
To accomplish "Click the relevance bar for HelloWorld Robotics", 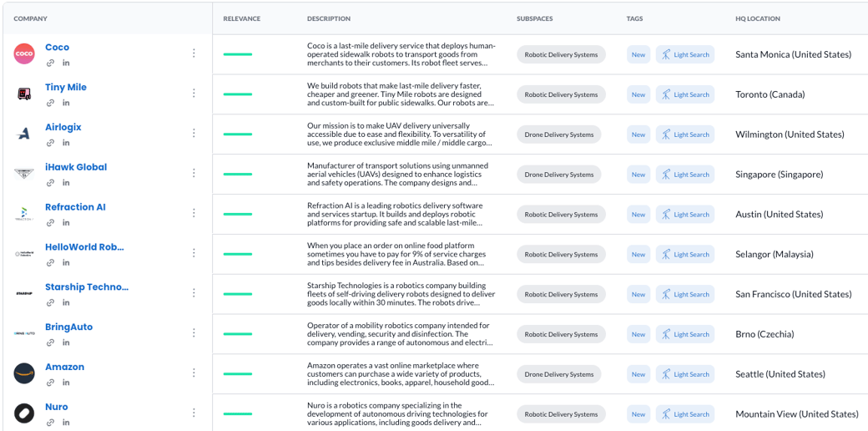I will (238, 254).
